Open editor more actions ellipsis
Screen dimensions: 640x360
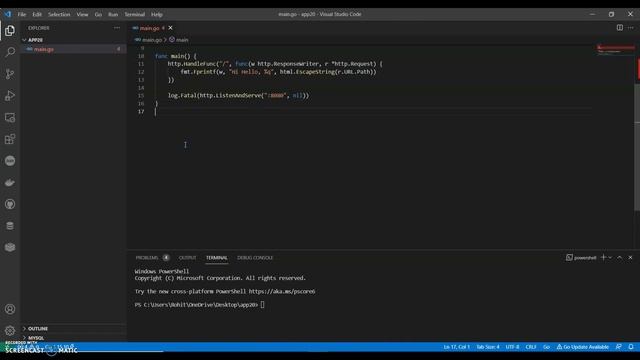[x=631, y=27]
